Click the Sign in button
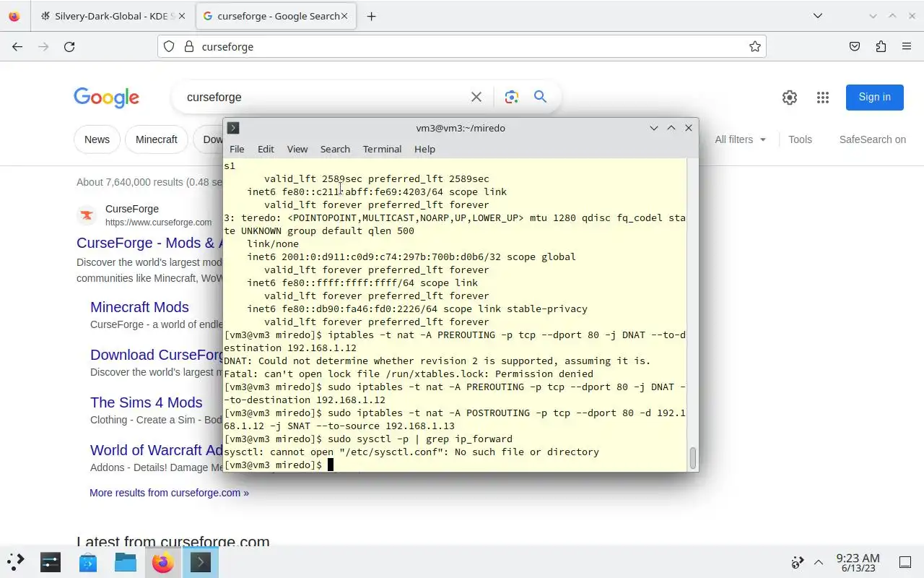The width and height of the screenshot is (924, 578). click(x=875, y=97)
